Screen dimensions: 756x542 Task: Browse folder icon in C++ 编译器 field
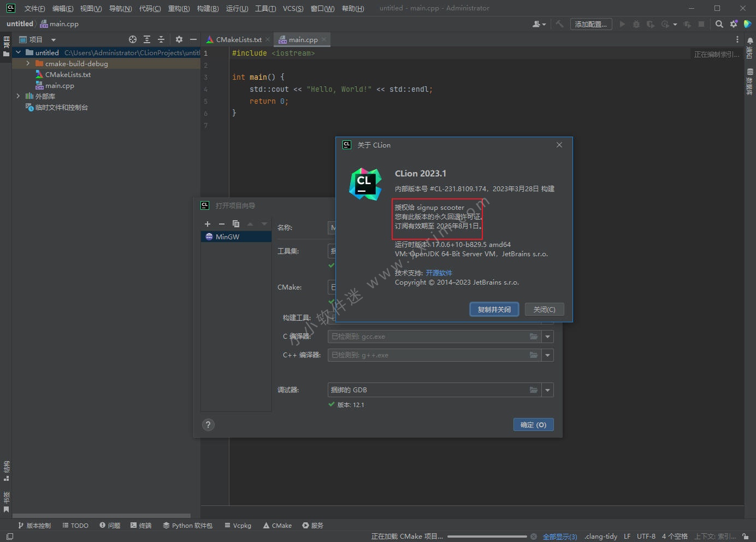pos(534,355)
